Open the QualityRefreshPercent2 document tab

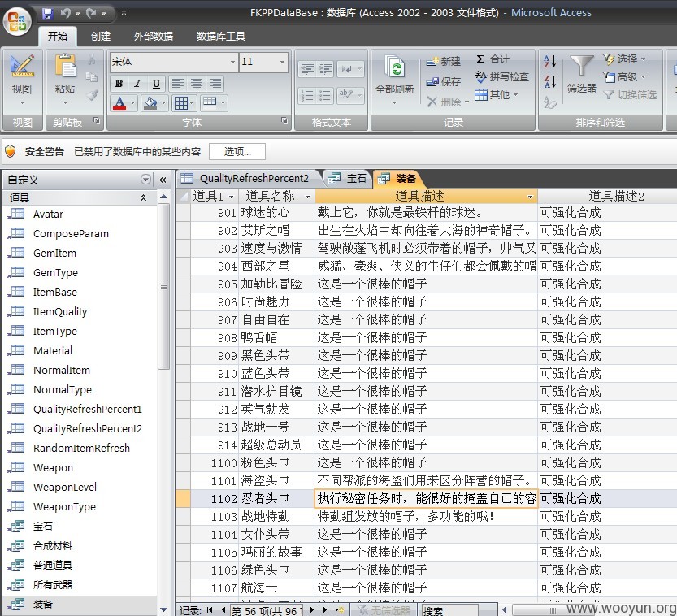pyautogui.click(x=249, y=178)
